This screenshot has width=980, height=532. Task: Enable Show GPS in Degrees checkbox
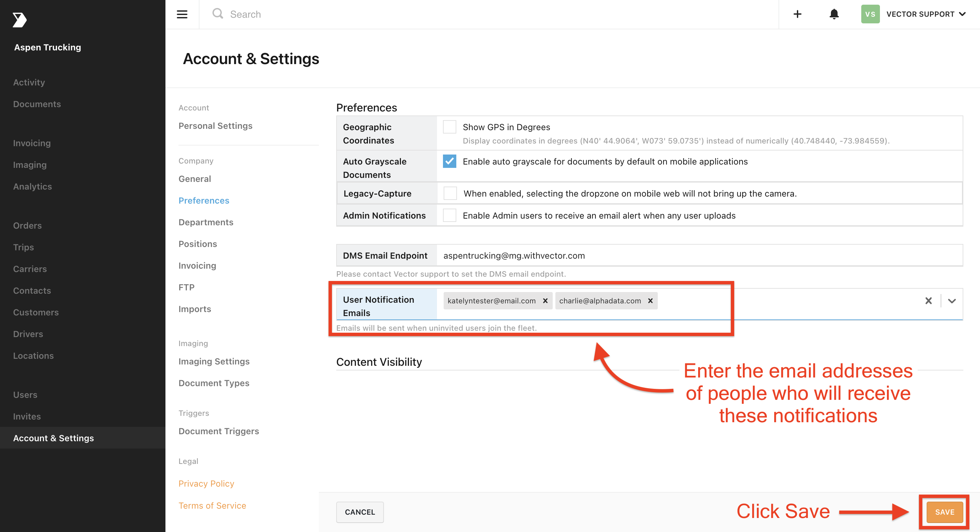coord(449,127)
